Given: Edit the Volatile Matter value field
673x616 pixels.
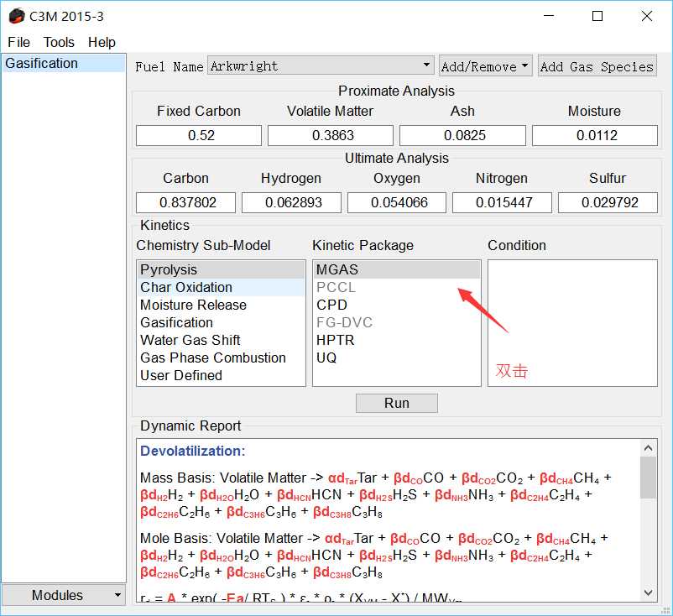Looking at the screenshot, I should point(331,136).
